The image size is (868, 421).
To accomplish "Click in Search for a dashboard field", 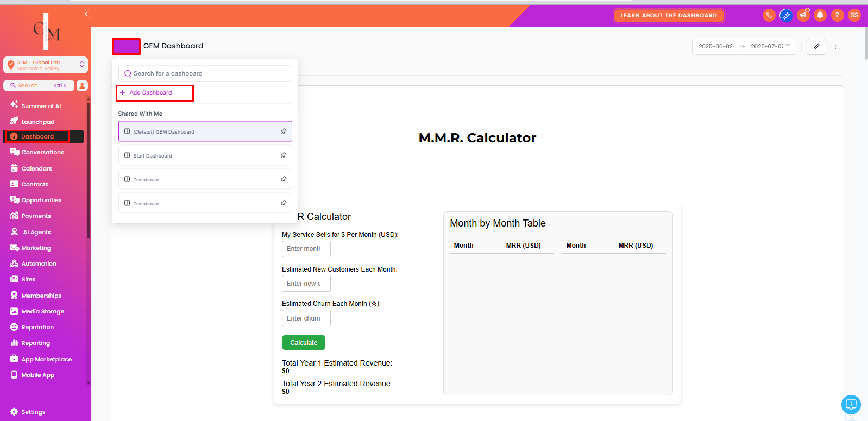I will (x=205, y=73).
